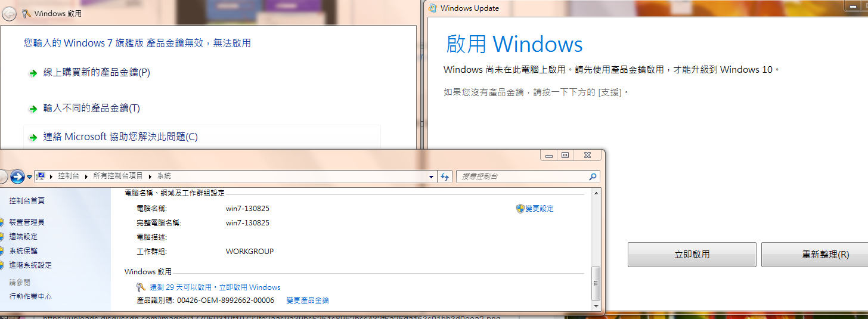Screen dimensions: 868x319
Task: Open 遠端設定 from sidebar
Action: coord(23,237)
